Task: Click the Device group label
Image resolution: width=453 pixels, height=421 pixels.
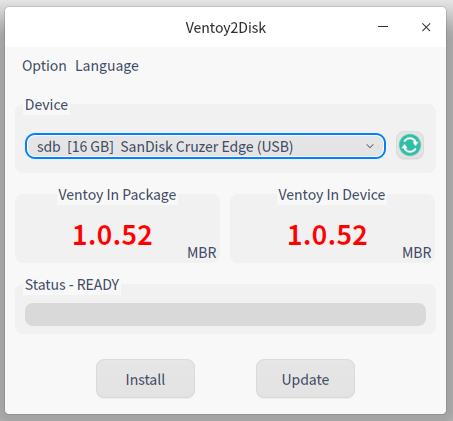Action: (x=46, y=105)
